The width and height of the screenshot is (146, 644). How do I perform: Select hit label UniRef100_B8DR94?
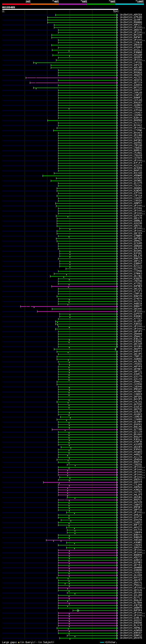tap(131, 555)
